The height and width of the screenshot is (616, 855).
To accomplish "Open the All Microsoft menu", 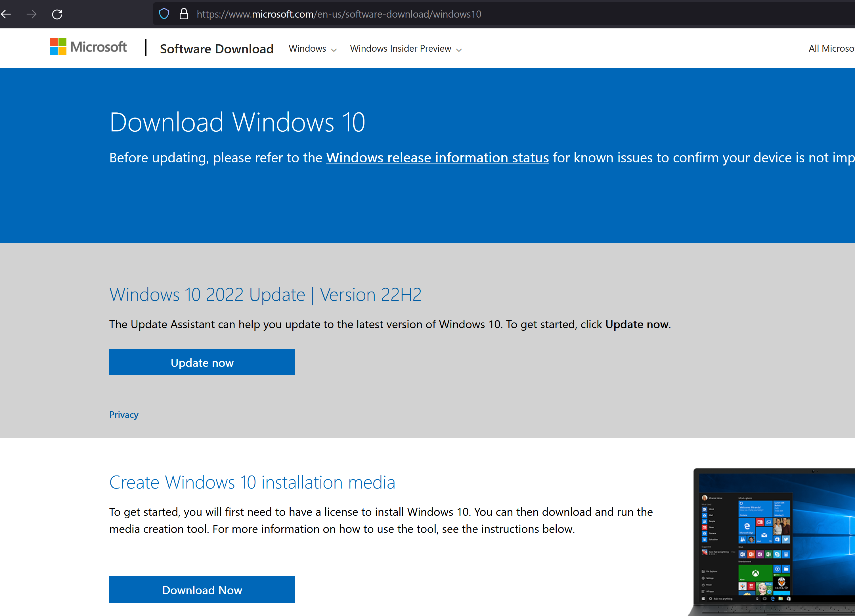I will [x=831, y=49].
